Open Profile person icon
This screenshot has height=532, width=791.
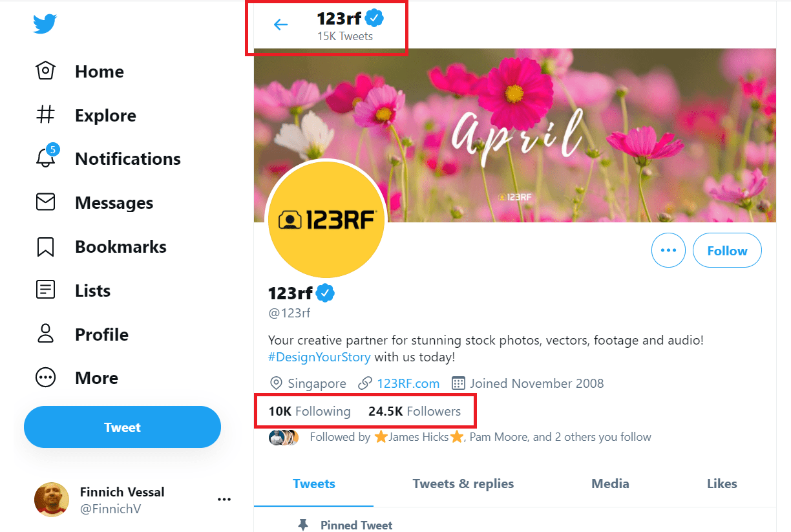(x=45, y=334)
